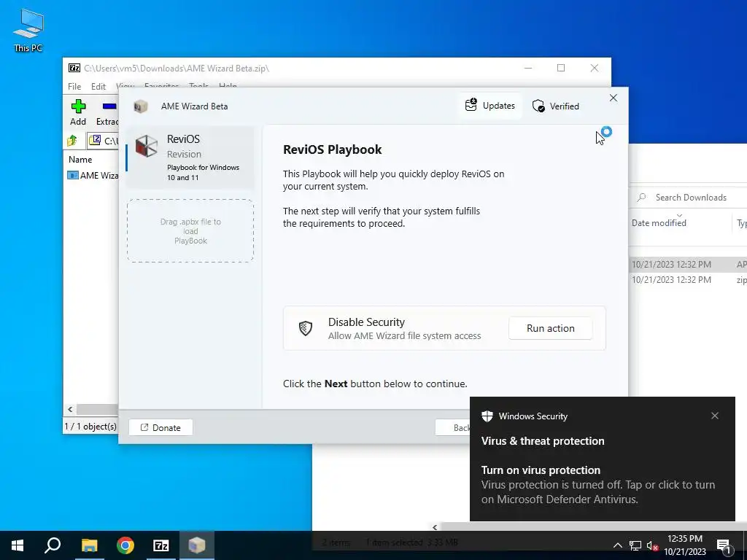Close the 7-Zip window
Image resolution: width=747 pixels, height=560 pixels.
coord(594,68)
